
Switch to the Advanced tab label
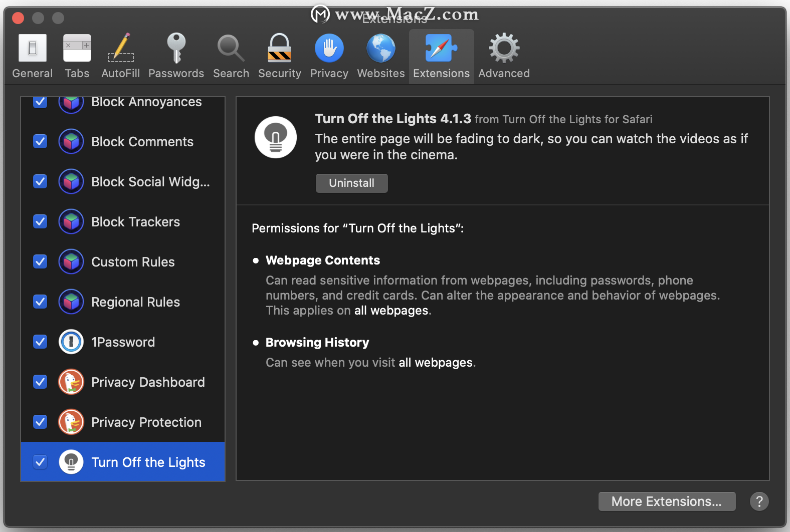(504, 74)
